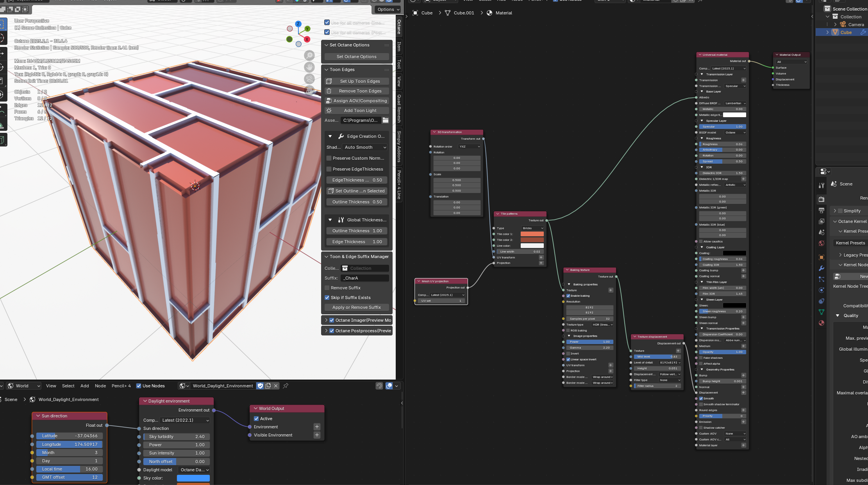
Task: Click the asset path folder browse icon
Action: [x=386, y=120]
